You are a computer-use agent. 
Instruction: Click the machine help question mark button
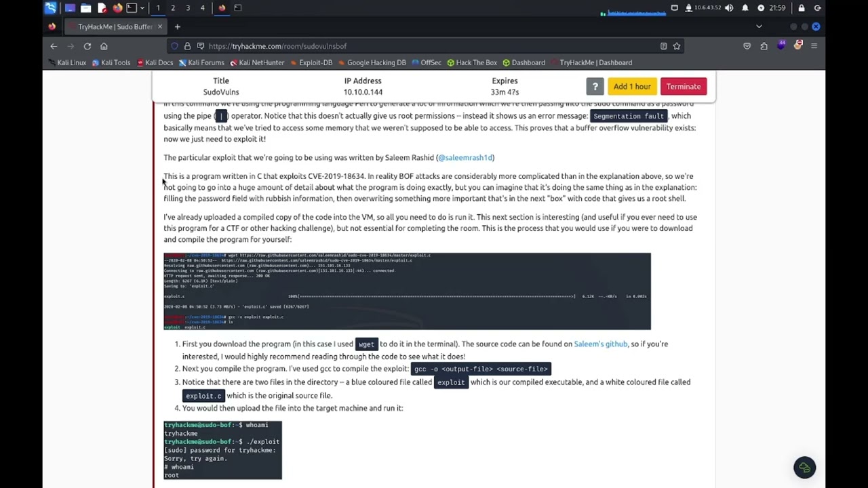(595, 86)
